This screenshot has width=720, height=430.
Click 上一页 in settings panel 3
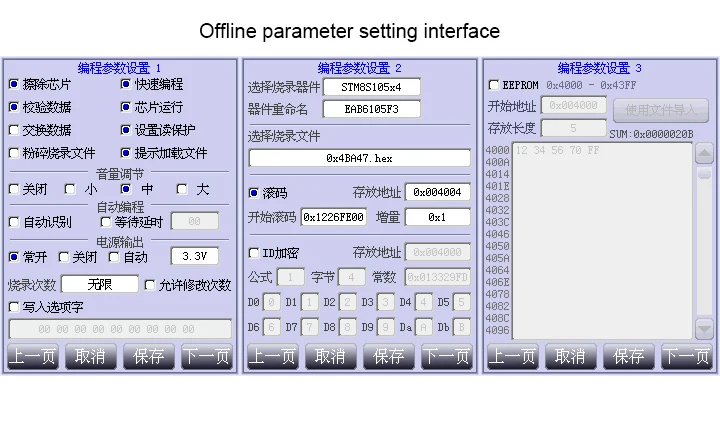[512, 356]
